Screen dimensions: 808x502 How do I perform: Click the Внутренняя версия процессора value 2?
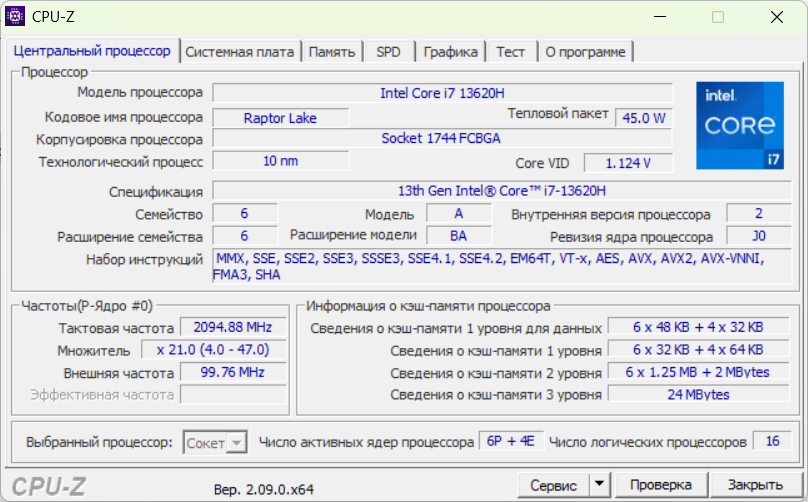click(x=759, y=213)
